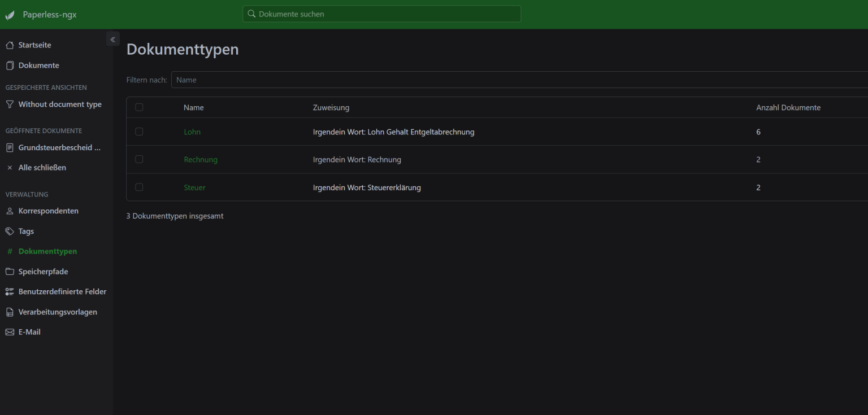Open the Steuer document type link
Image resolution: width=868 pixels, height=415 pixels.
194,187
